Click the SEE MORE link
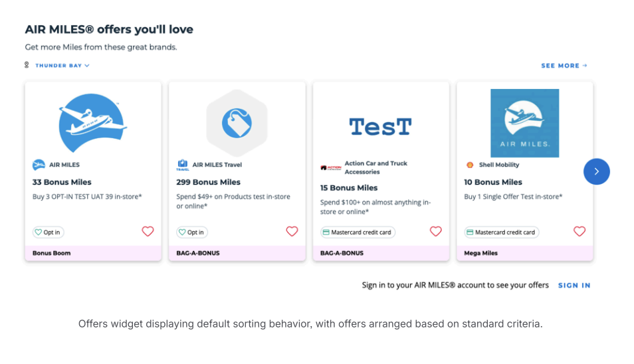The image size is (634, 364). pos(564,66)
